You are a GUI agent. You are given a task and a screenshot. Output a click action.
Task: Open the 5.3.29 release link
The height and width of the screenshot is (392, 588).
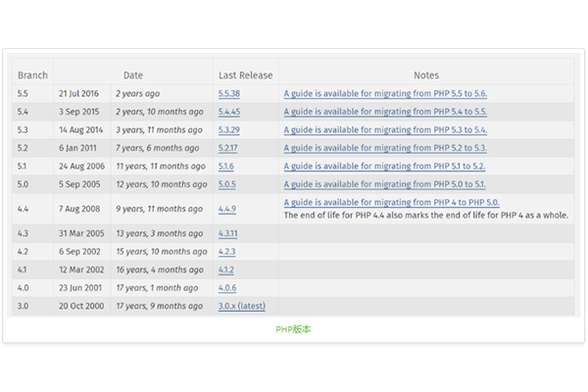[x=229, y=129]
